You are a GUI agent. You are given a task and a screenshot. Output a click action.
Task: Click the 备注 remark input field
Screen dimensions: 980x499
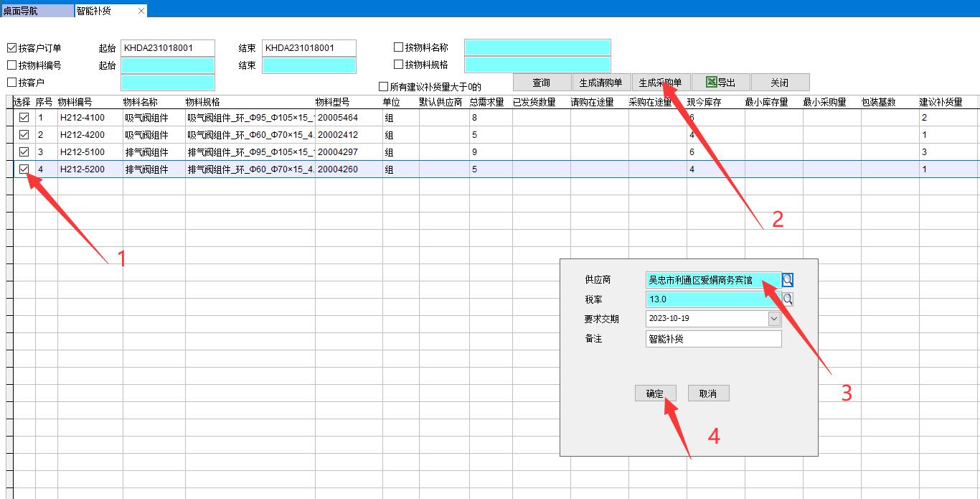(713, 339)
